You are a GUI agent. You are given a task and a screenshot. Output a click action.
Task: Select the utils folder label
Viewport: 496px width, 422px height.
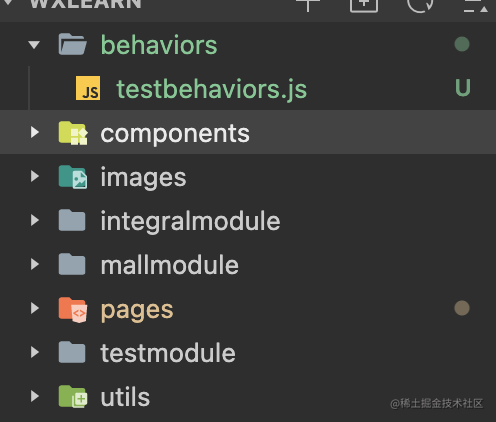(125, 397)
